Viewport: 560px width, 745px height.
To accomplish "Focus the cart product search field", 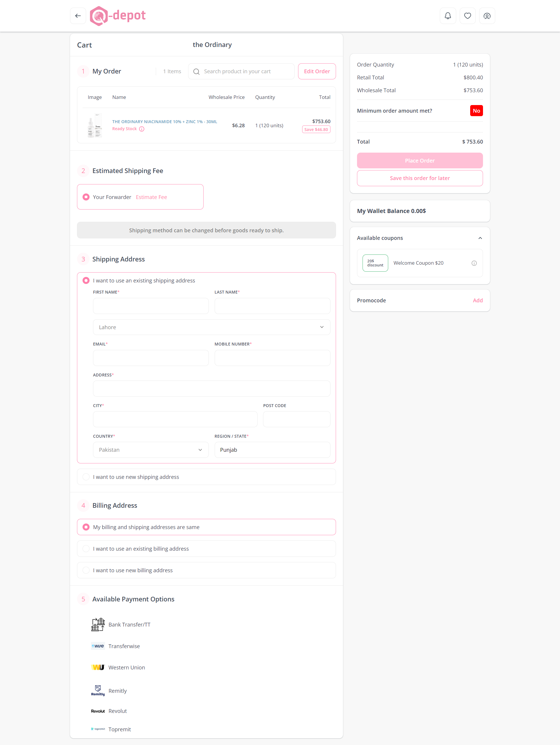I will tap(241, 71).
